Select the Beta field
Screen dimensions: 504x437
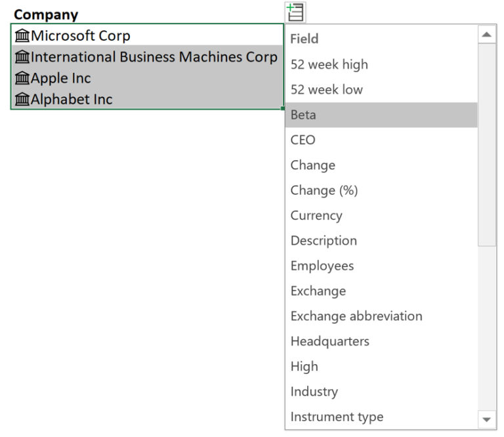click(x=303, y=115)
